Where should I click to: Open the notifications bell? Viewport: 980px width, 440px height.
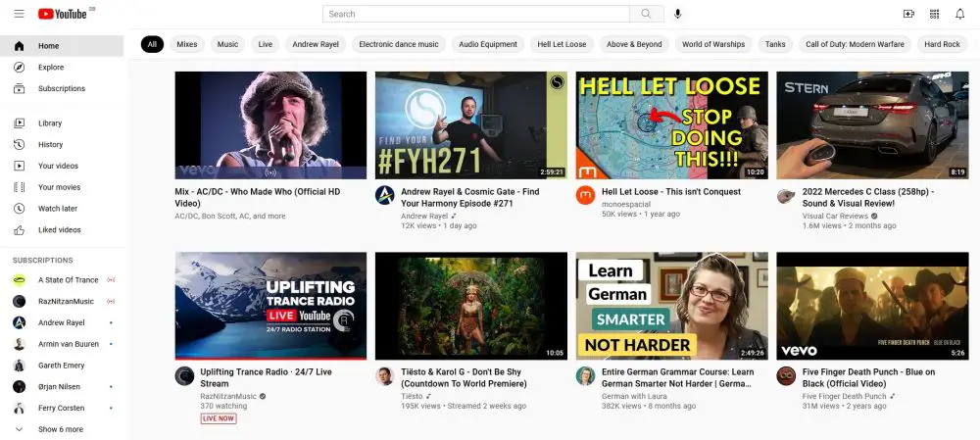960,14
